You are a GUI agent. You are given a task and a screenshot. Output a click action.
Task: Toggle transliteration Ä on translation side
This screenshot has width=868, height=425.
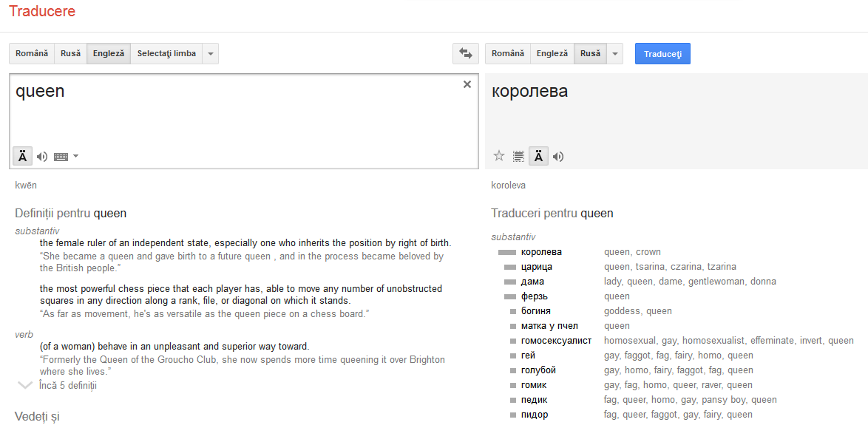[x=539, y=157]
